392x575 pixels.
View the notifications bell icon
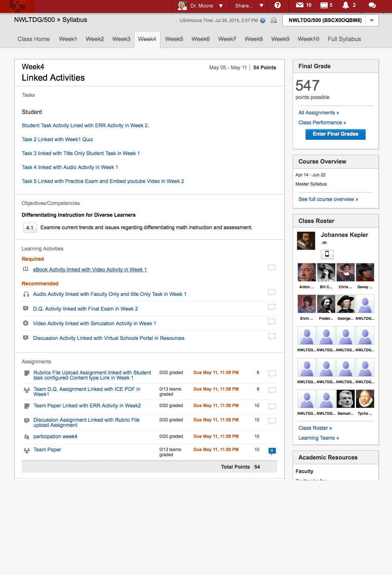(x=345, y=5)
